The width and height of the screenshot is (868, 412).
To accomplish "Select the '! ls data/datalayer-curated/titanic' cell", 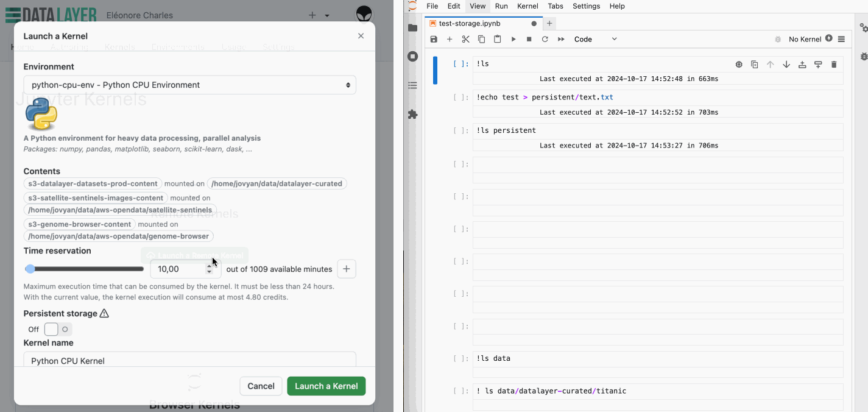I will point(658,391).
